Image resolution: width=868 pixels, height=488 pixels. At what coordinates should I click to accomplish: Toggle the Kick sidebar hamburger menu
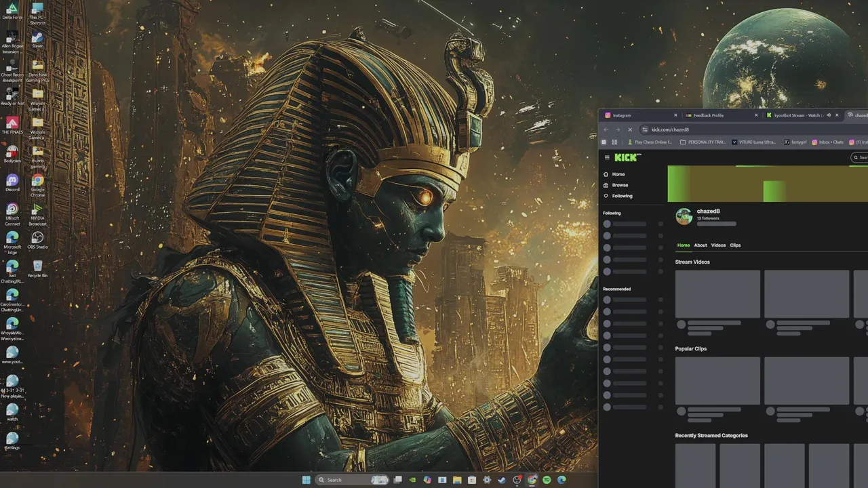(607, 157)
